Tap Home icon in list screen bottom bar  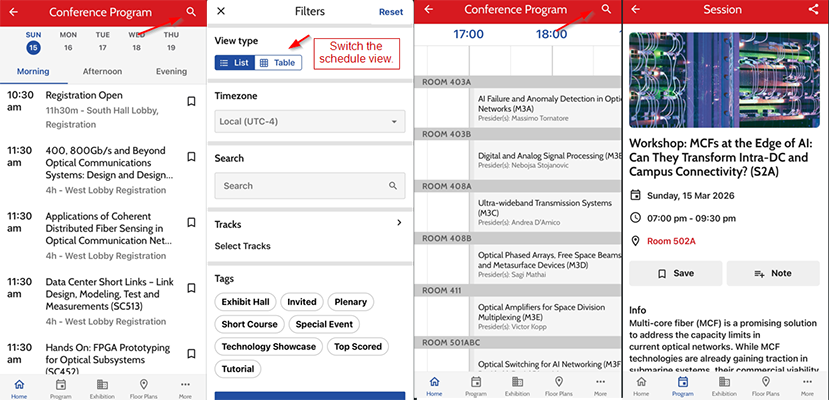(20, 387)
